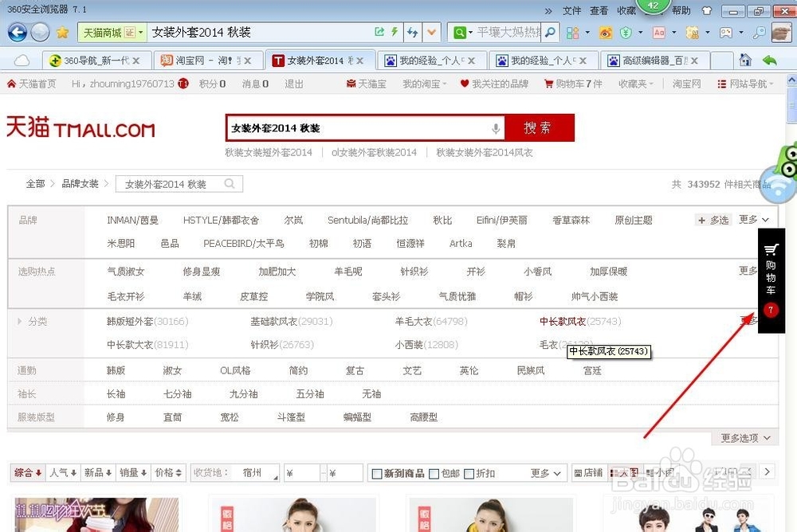Click the green shield yen icon
The width and height of the screenshot is (797, 532).
tap(626, 33)
